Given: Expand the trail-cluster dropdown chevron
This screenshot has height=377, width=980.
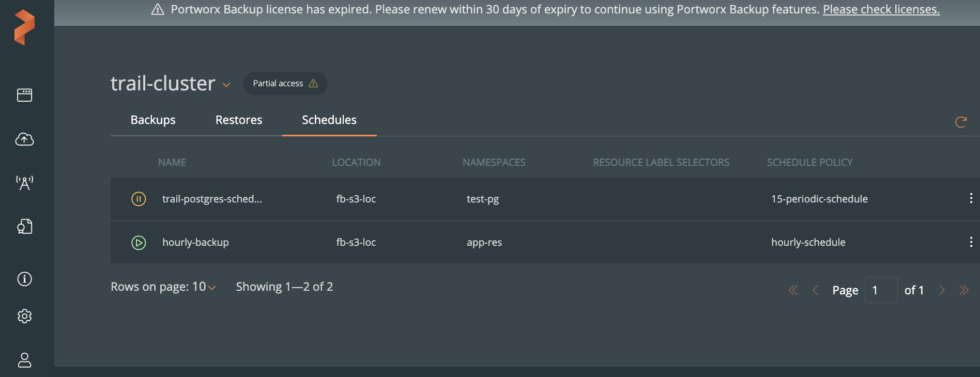Looking at the screenshot, I should (226, 85).
